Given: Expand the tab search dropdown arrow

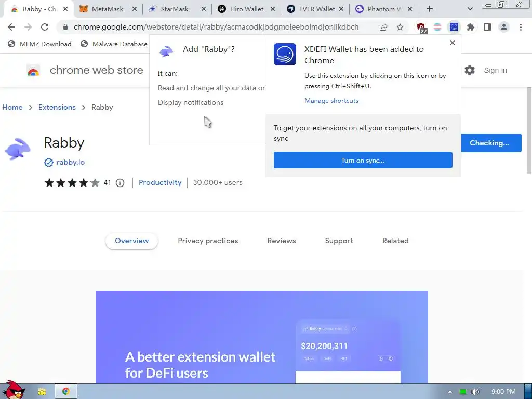Looking at the screenshot, I should (x=470, y=9).
